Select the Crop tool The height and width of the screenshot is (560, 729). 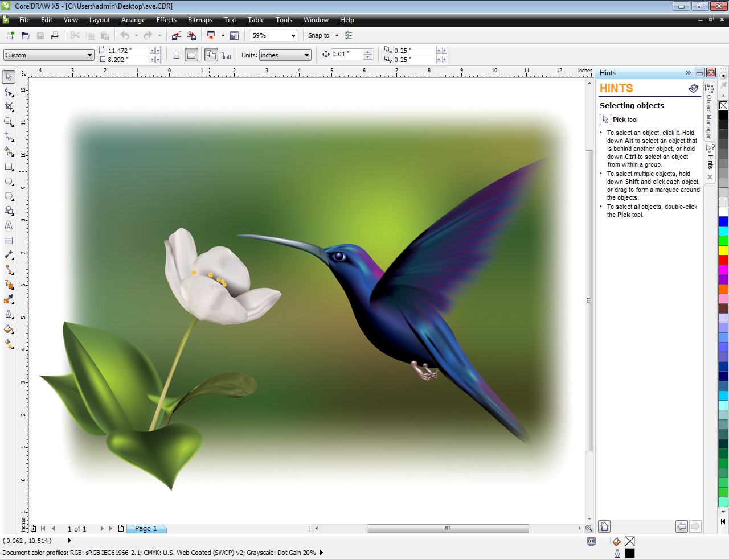coord(8,106)
